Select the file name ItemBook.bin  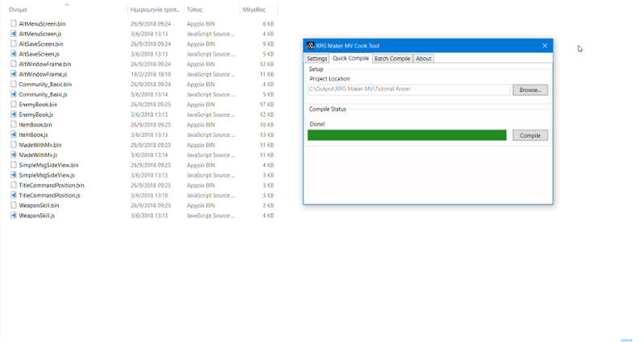(35, 125)
